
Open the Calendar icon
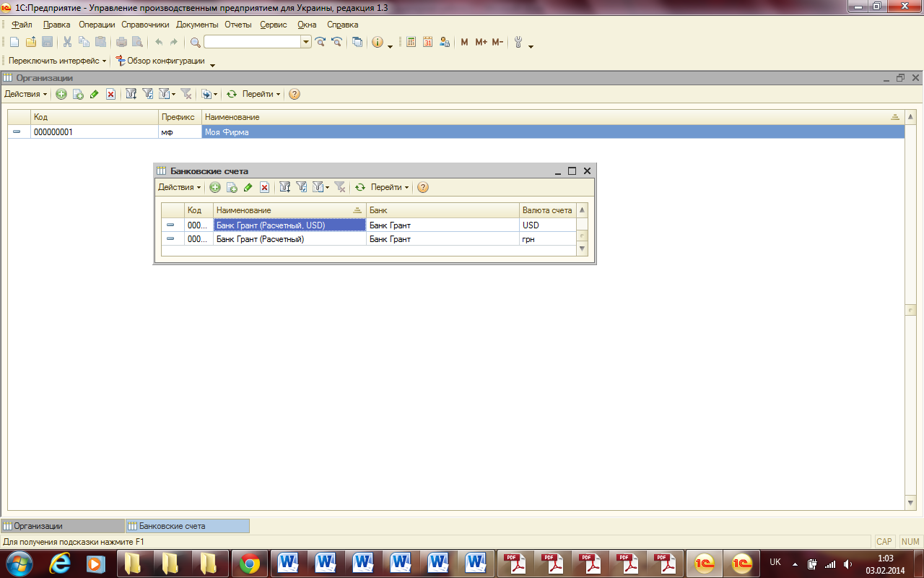pos(428,42)
